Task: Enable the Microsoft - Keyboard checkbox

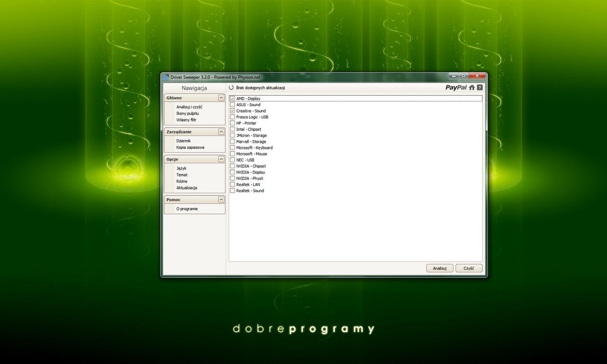Action: pos(232,148)
